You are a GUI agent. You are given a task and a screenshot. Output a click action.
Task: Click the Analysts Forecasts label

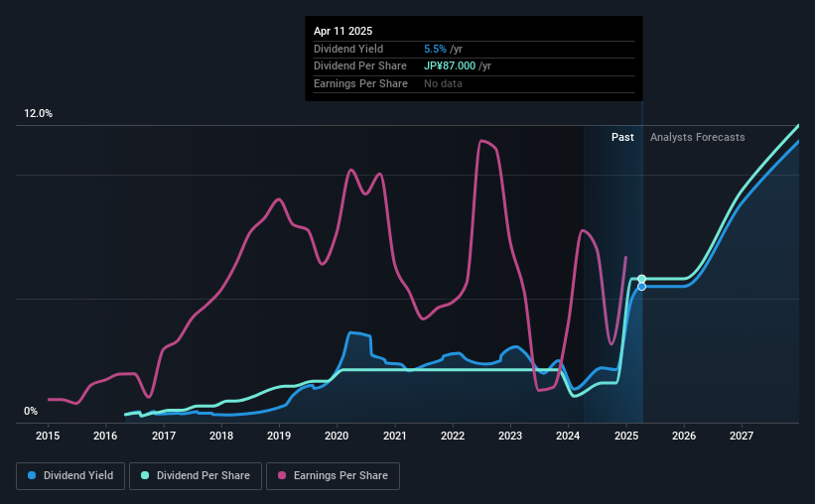(698, 137)
